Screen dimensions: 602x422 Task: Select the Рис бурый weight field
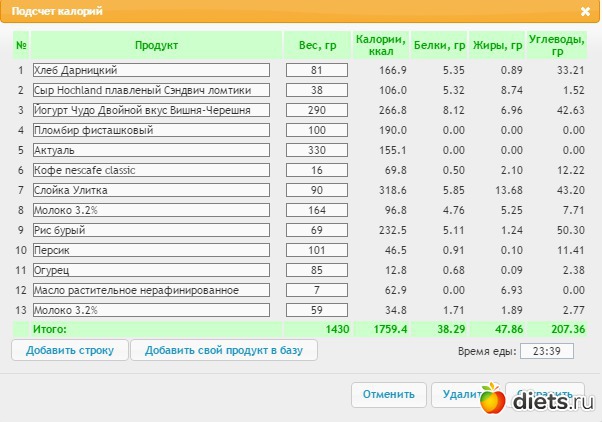(317, 230)
